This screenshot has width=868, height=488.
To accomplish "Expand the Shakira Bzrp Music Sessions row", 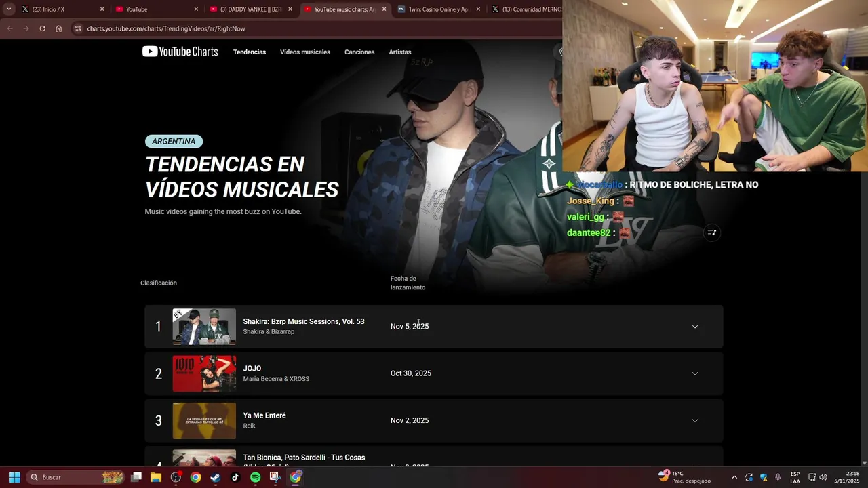I will (x=694, y=327).
